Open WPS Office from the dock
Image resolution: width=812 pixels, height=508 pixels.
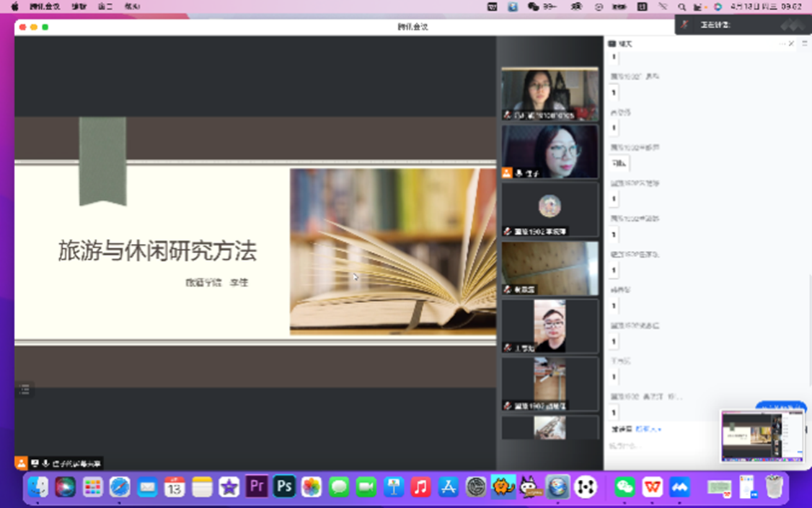pyautogui.click(x=652, y=487)
